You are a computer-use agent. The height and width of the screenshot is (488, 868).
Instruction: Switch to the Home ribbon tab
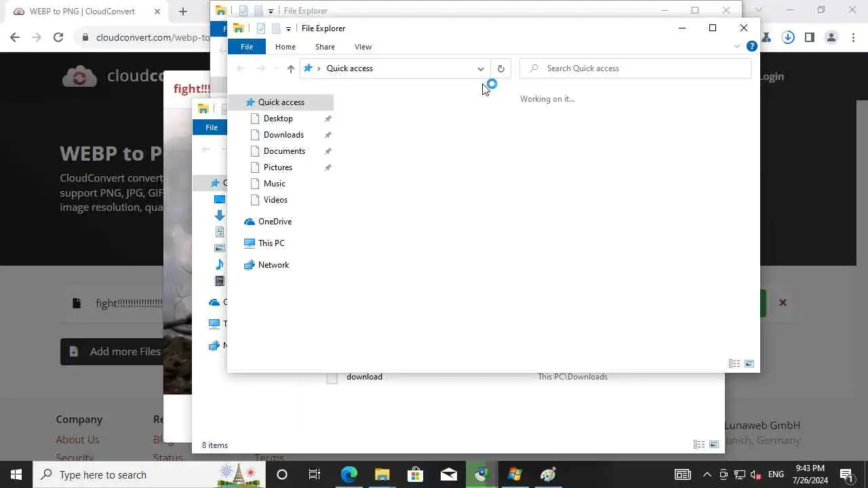[285, 47]
